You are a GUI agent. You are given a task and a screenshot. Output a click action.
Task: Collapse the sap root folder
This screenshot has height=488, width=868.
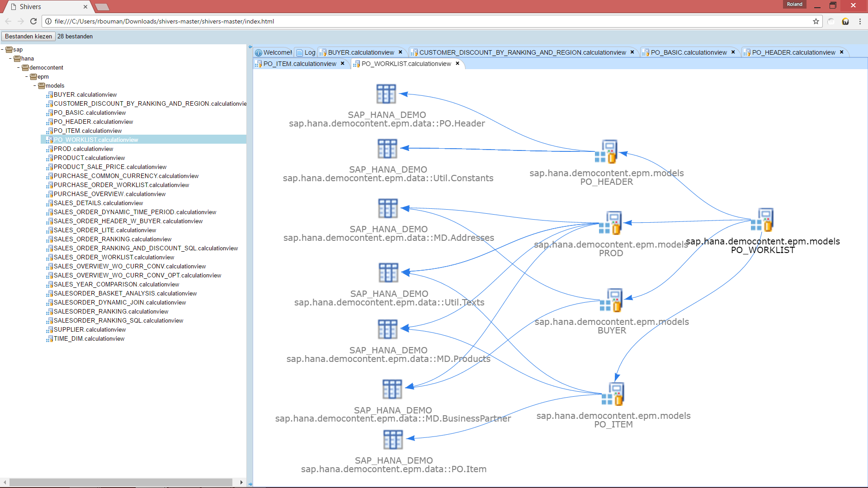(3, 50)
